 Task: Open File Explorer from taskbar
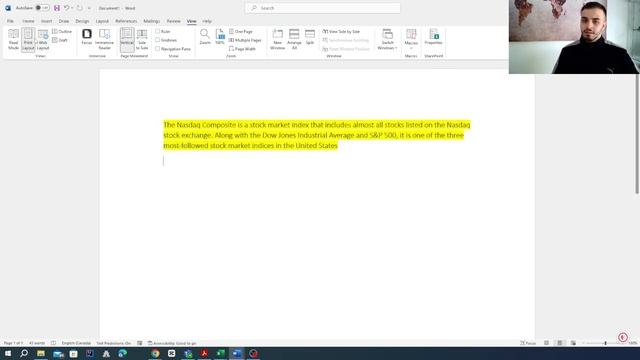point(41,353)
